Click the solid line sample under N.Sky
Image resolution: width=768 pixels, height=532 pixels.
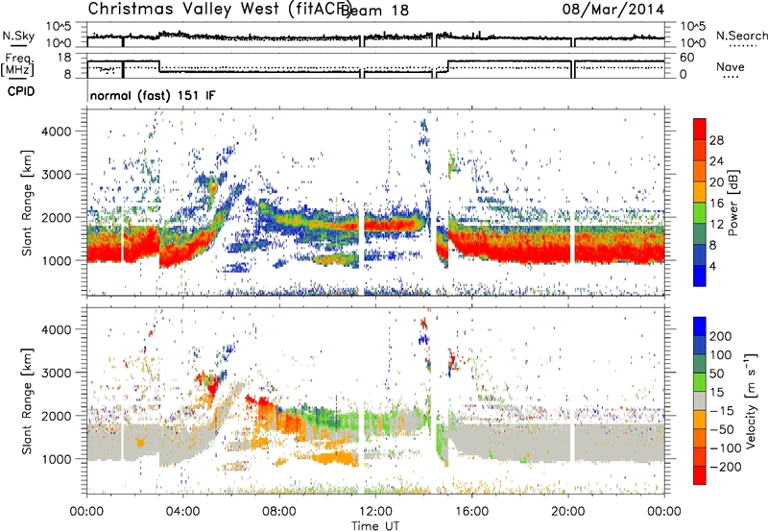click(x=18, y=45)
